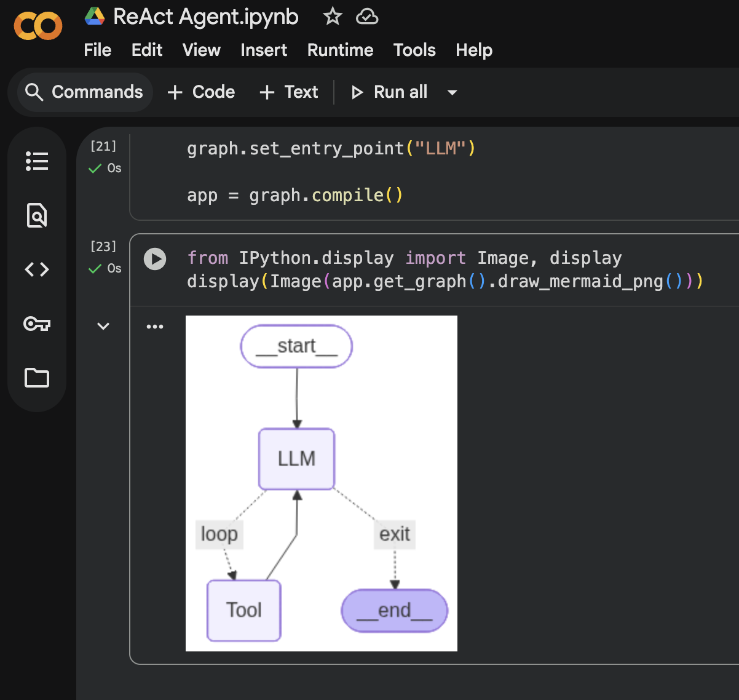Screen dimensions: 739x700
Task: Collapse the output with the chevron
Action: pyautogui.click(x=103, y=327)
